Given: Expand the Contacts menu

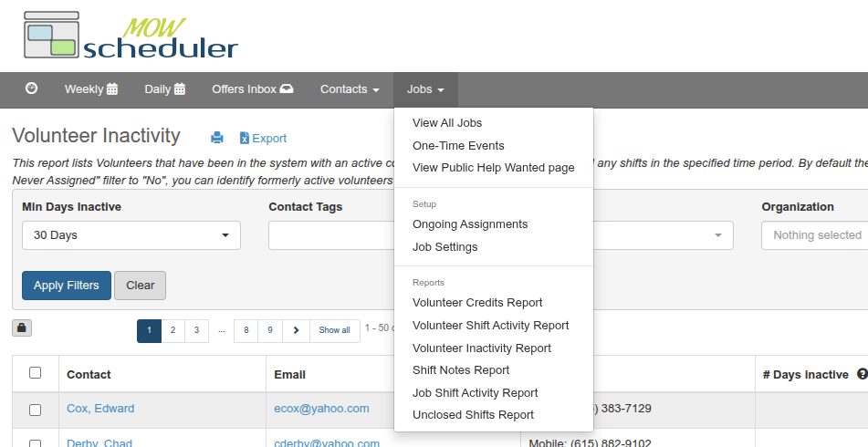Looking at the screenshot, I should coord(350,89).
